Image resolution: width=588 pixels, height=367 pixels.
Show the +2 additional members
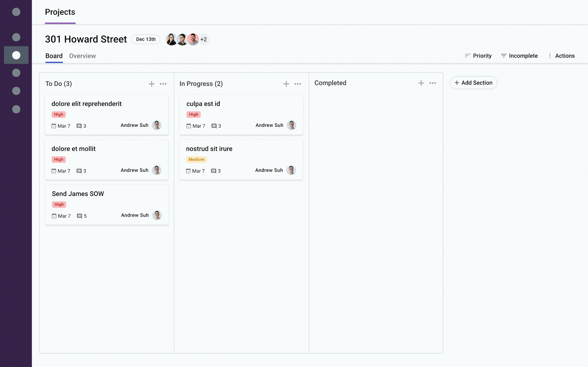pyautogui.click(x=204, y=39)
